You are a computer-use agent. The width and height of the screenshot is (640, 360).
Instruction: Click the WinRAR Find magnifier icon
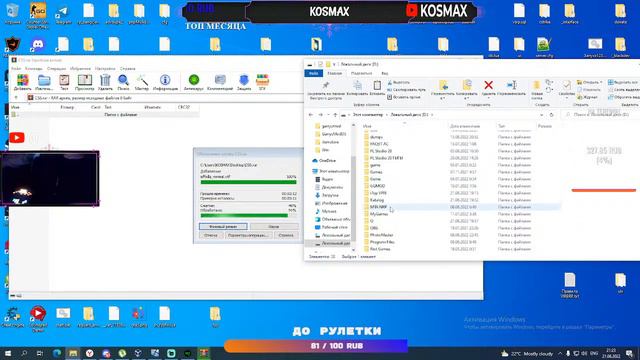point(123,80)
